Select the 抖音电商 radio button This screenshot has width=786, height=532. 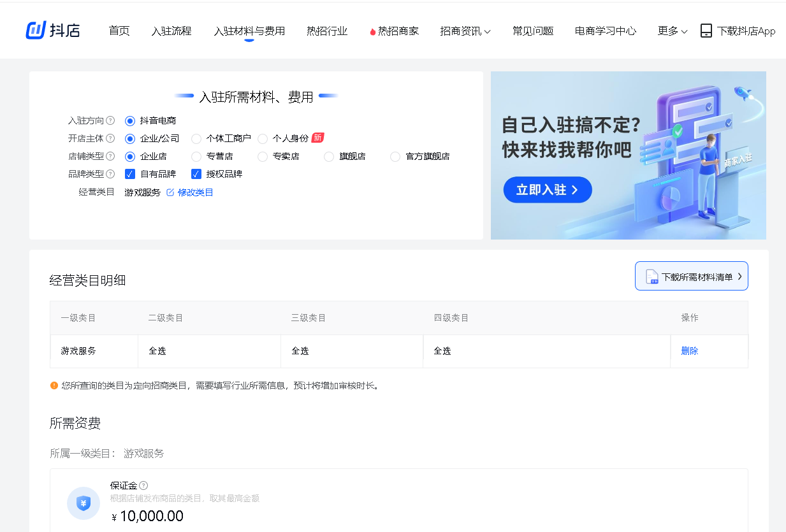[x=130, y=120]
